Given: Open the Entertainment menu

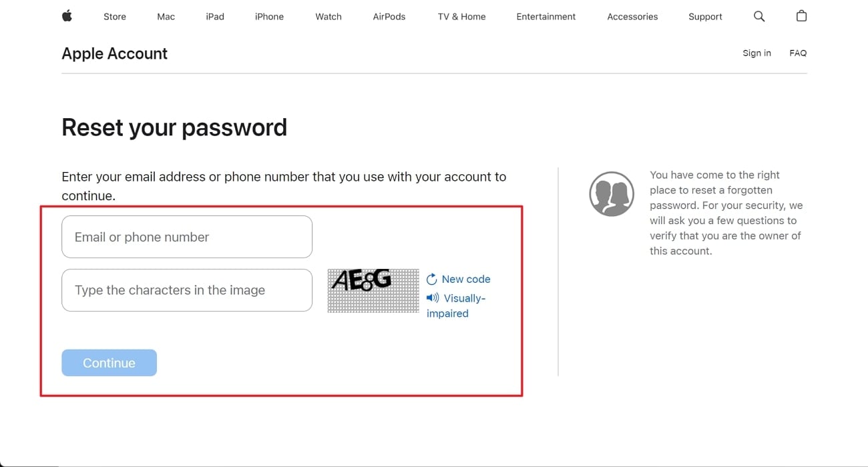Looking at the screenshot, I should 546,17.
